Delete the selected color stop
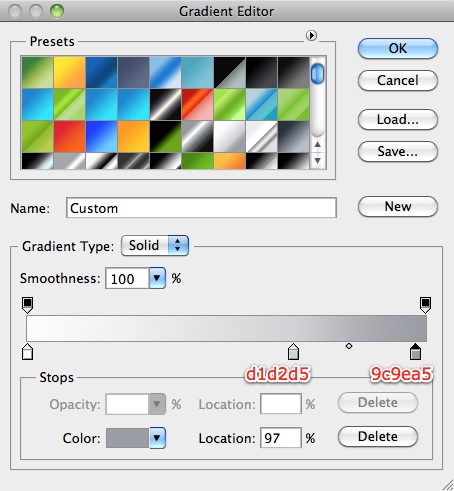454x491 pixels. click(378, 436)
